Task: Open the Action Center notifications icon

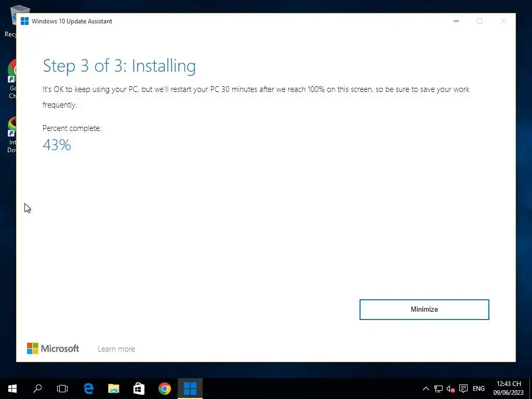Action: click(463, 389)
